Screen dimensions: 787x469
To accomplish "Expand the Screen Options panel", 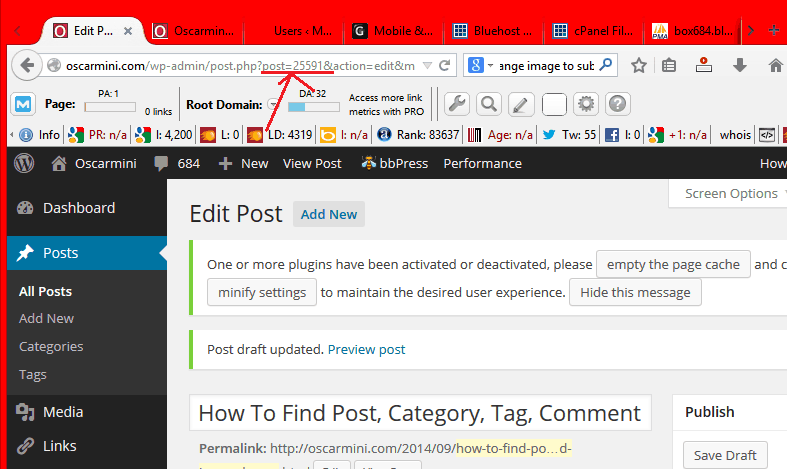I will (730, 193).
